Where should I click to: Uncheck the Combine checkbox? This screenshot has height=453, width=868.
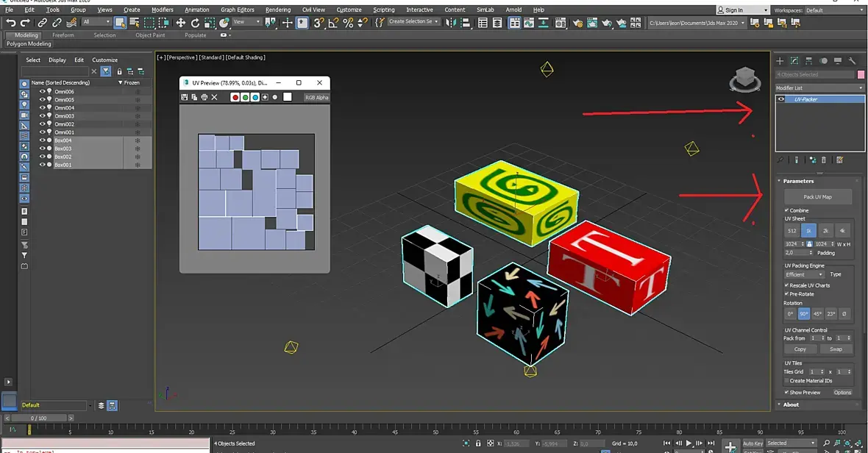[x=786, y=210]
